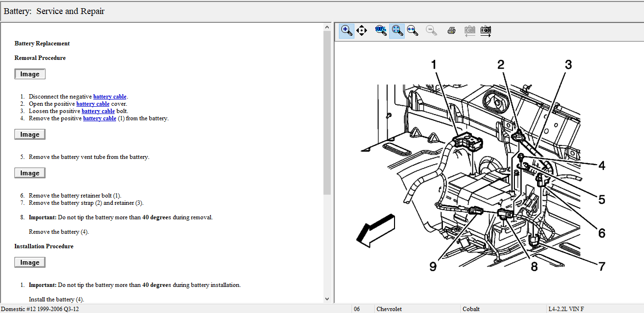Click 'Install the battery (4).' line
Screen dimensions: 644x313
(57, 299)
